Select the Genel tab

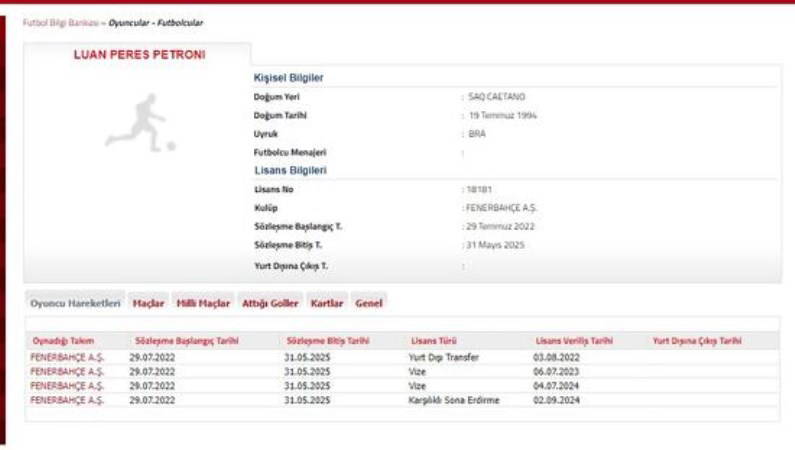[x=369, y=303]
